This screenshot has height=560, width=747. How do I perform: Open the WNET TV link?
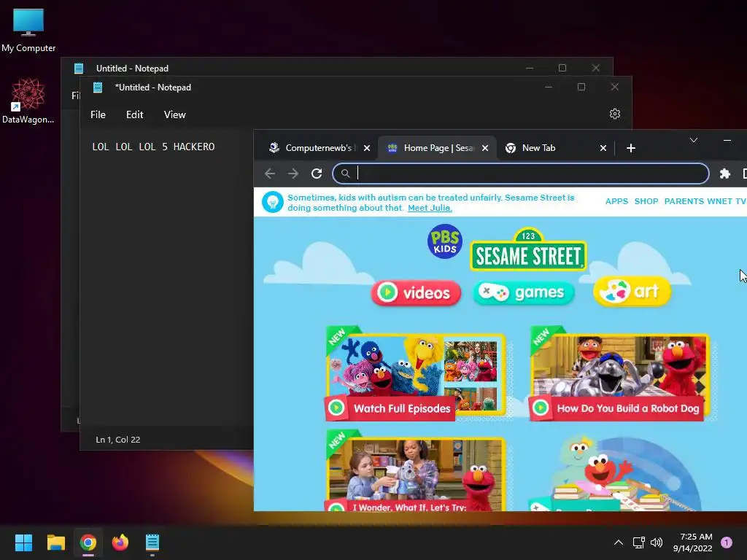click(727, 201)
